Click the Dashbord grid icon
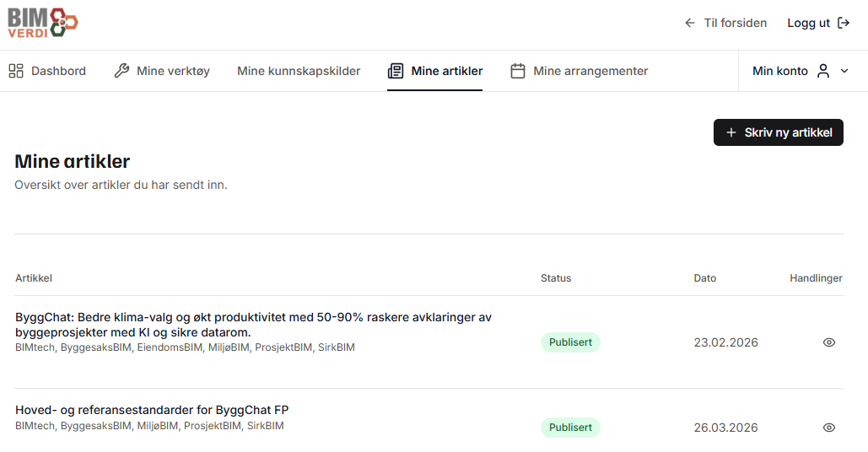868x452 pixels. (16, 71)
